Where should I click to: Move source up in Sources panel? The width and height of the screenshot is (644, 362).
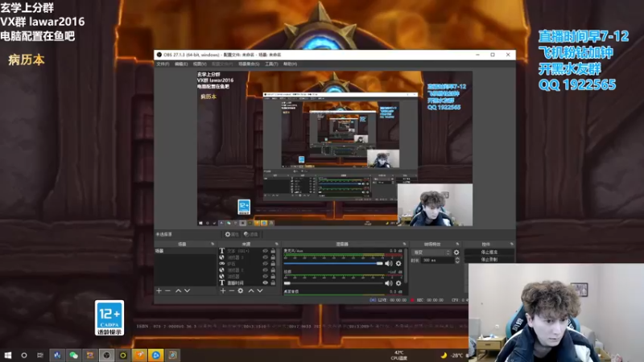click(251, 290)
